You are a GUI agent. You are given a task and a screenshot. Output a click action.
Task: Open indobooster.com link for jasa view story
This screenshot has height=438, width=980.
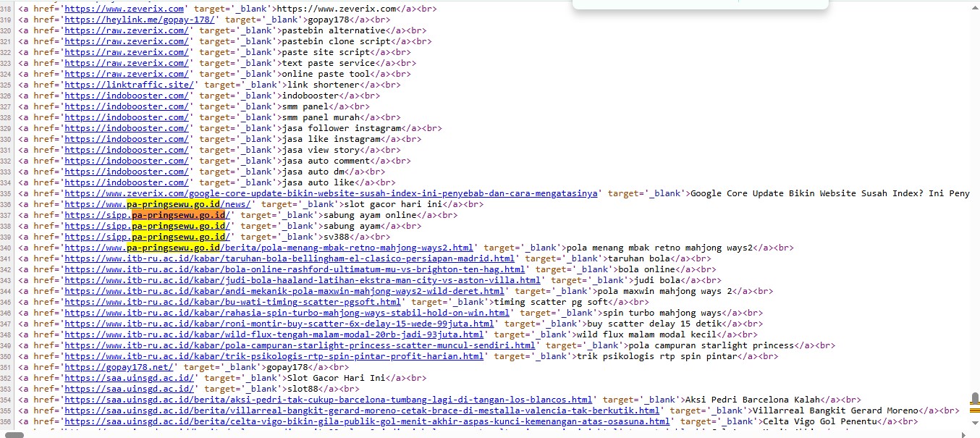pos(127,150)
